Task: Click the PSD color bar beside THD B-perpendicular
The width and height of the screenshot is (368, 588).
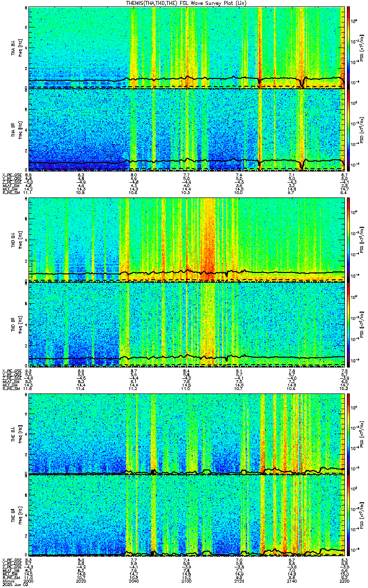Action: point(349,240)
